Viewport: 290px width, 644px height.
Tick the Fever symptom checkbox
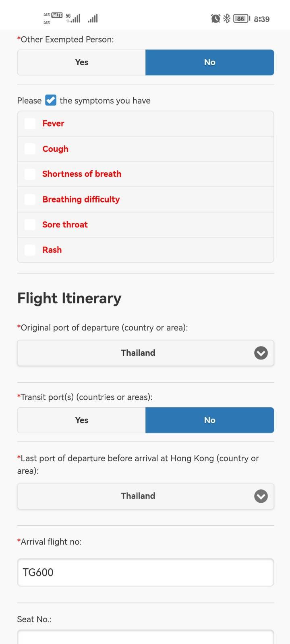[30, 124]
